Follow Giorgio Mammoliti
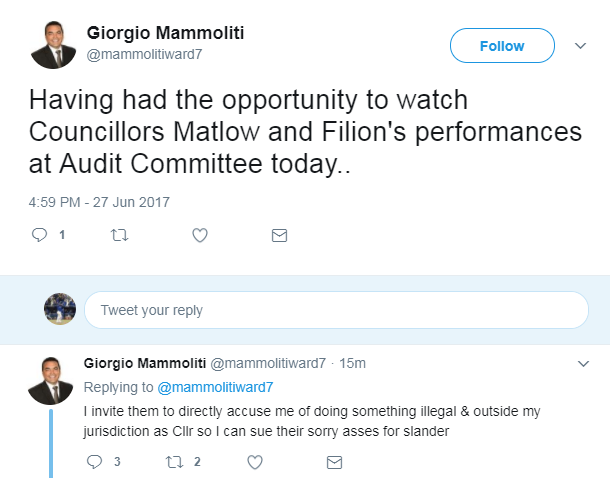Screen dimensions: 610x478 click(x=502, y=46)
